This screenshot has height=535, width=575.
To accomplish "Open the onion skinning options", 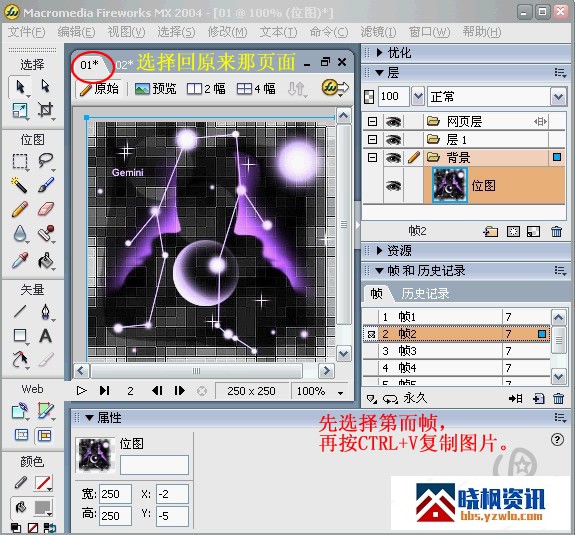I will tap(371, 398).
